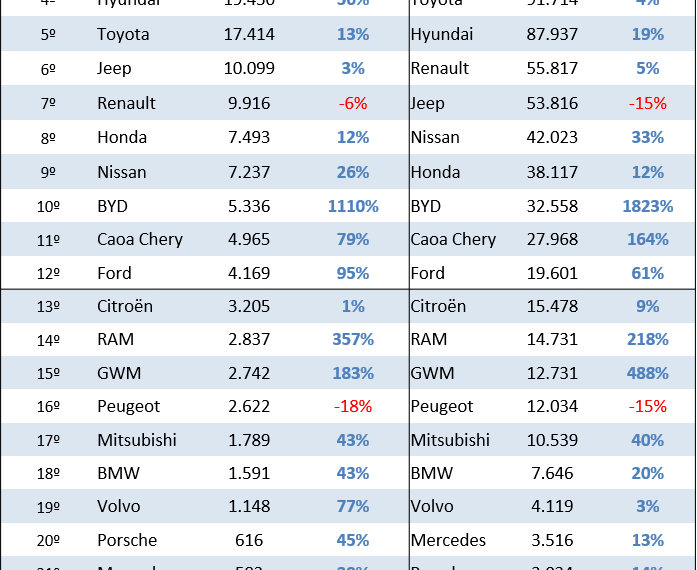
Task: Select the 1823% percentage cell
Action: tap(648, 207)
